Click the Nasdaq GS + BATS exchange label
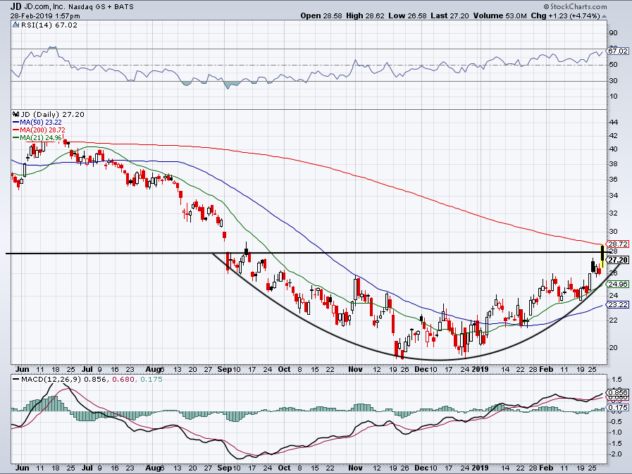The width and height of the screenshot is (632, 474). (101, 7)
